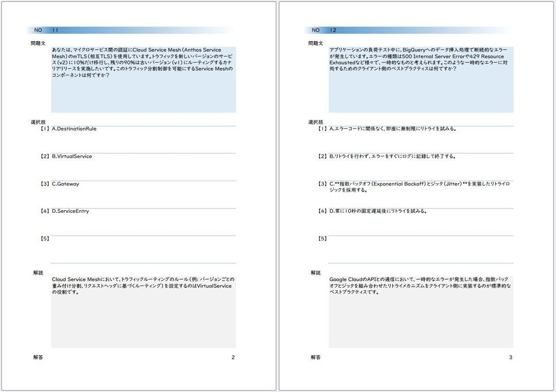Click question 12 text about BigQuery errors
Image resolution: width=556 pixels, height=392 pixels.
click(x=419, y=59)
